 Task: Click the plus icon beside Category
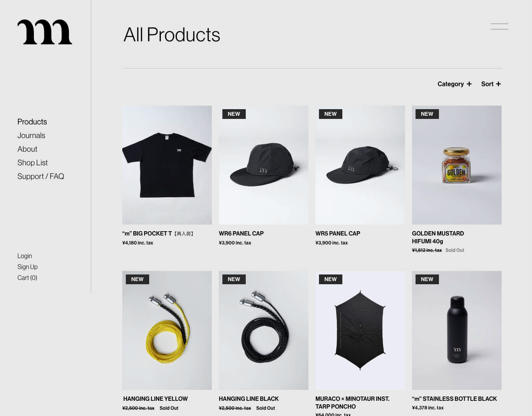point(469,84)
